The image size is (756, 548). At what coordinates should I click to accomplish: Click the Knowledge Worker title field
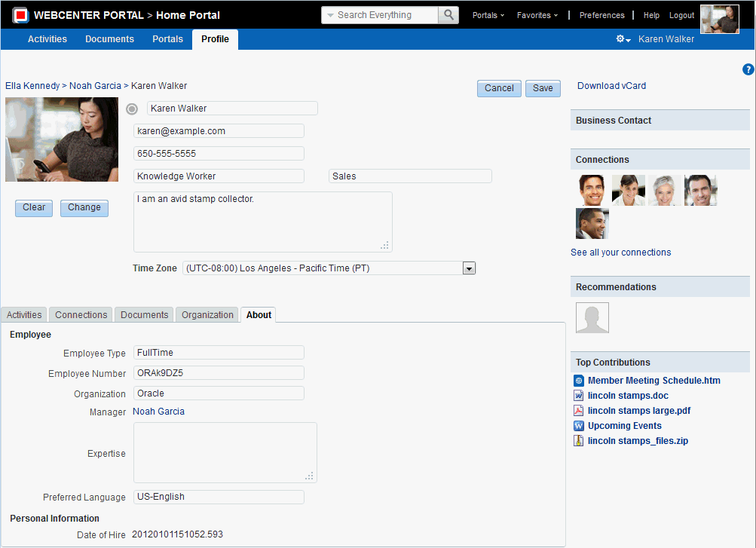(219, 176)
